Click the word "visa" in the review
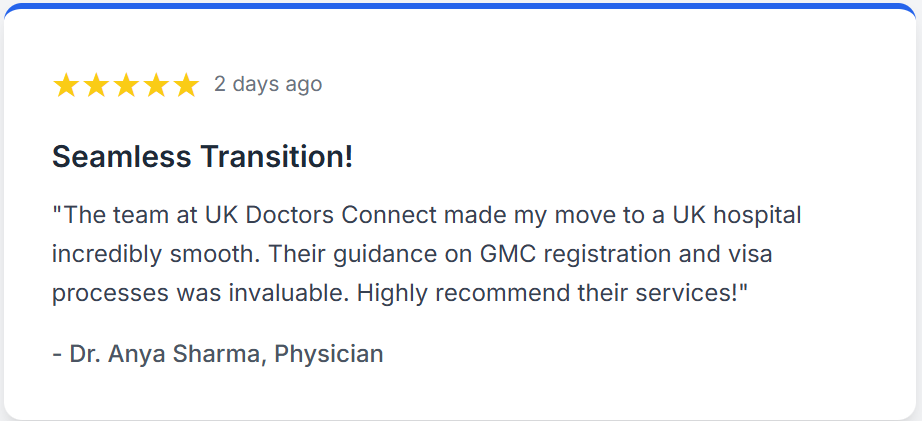Viewport: 922px width, 421px height. (750, 254)
